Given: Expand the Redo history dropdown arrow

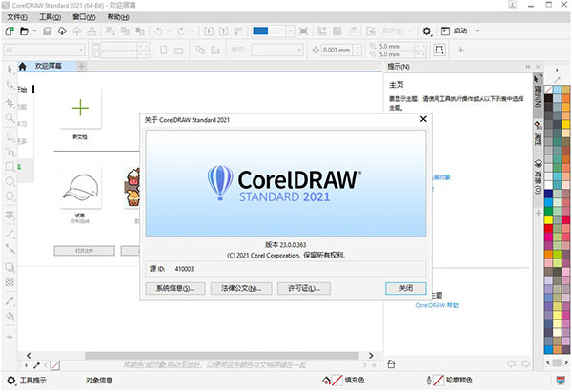Looking at the screenshot, I should coord(192,31).
